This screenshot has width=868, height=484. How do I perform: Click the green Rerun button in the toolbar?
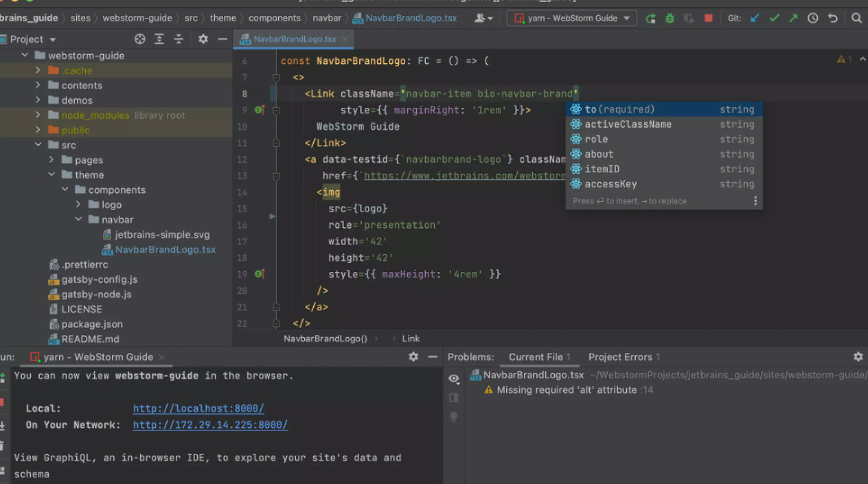click(650, 19)
